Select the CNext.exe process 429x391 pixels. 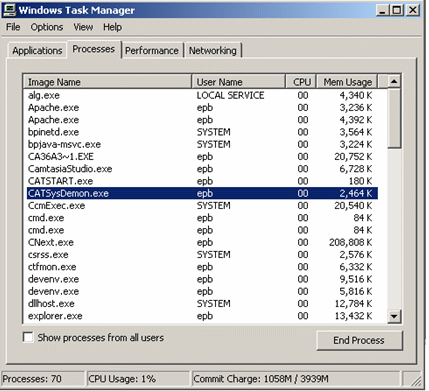click(x=202, y=242)
